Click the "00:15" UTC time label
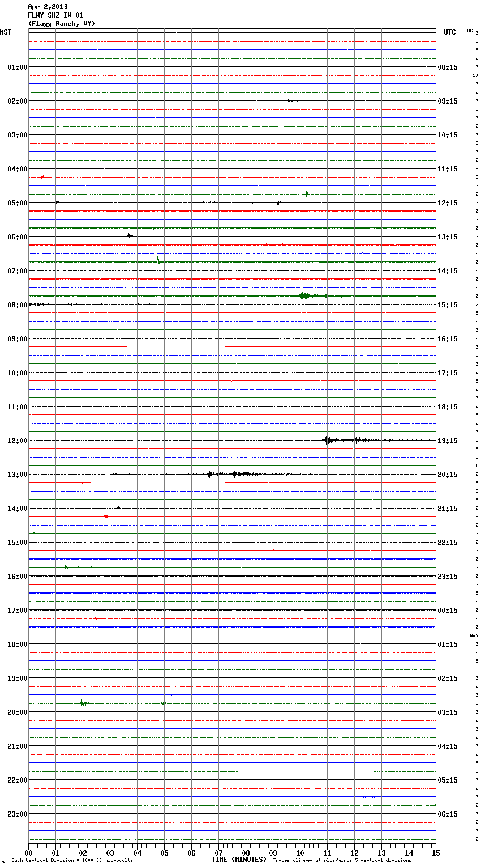The image size is (481, 868). (x=448, y=611)
